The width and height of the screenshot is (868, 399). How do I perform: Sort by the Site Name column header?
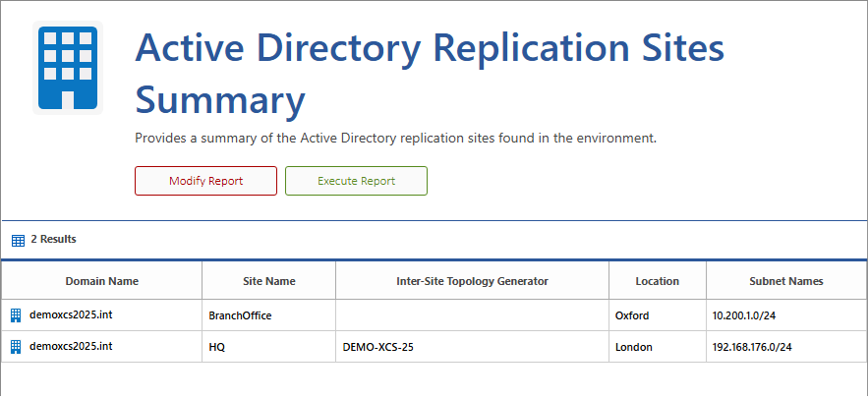coord(268,281)
